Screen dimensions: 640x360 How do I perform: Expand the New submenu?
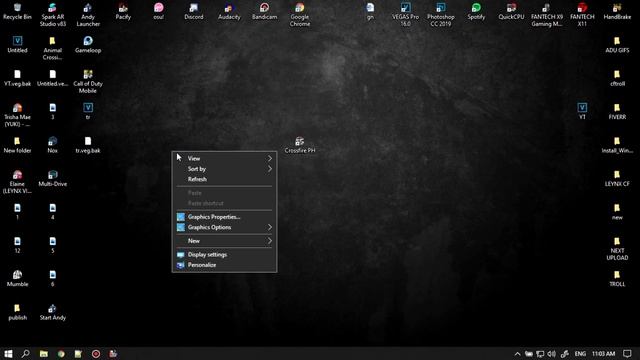point(224,241)
